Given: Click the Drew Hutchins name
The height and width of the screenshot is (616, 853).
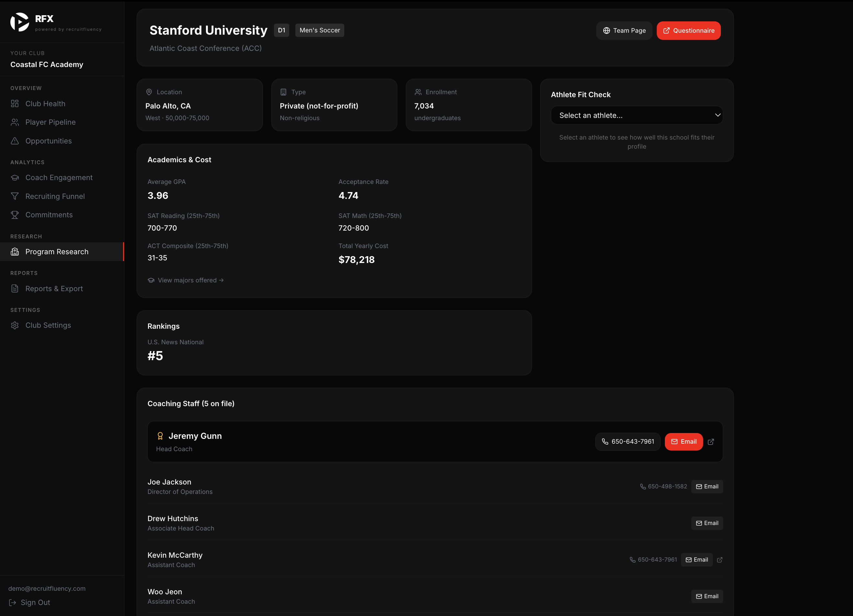Looking at the screenshot, I should [173, 519].
